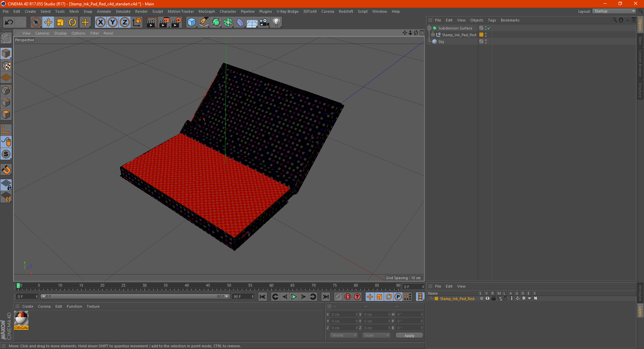The image size is (644, 349).
Task: Select the ORIGINAL material thumbnail
Action: click(x=21, y=320)
